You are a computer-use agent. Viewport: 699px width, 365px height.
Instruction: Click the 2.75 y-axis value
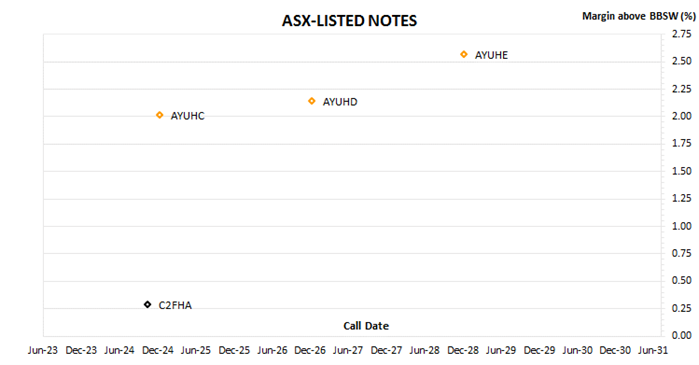(682, 34)
